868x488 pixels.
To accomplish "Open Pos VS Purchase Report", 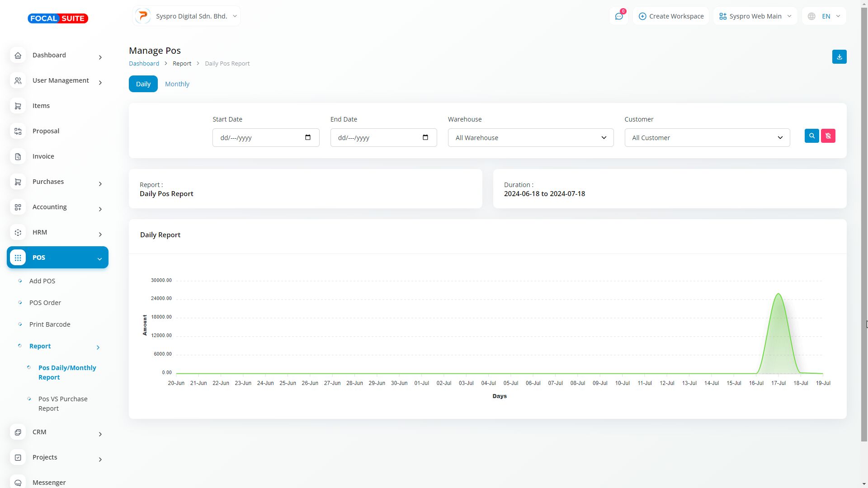I will [63, 404].
